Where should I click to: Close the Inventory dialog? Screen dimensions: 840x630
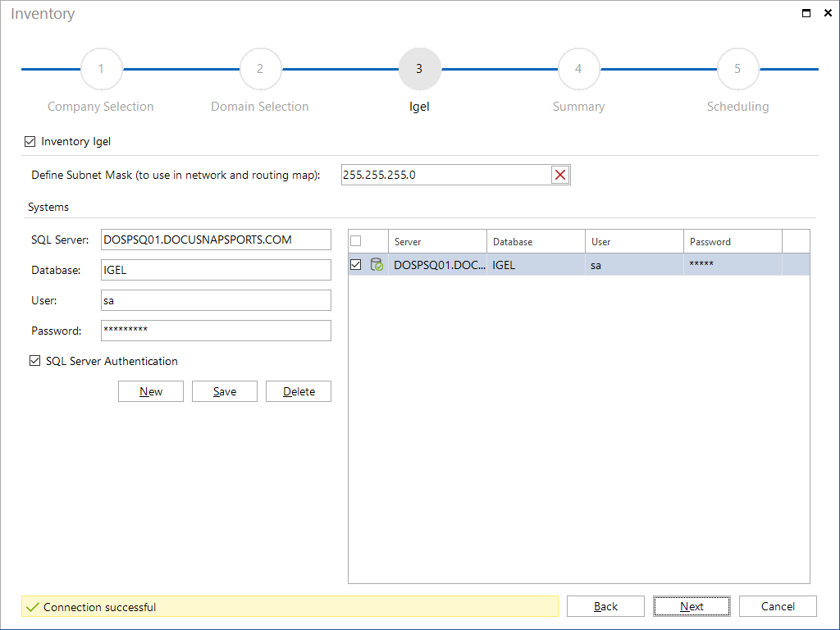coord(828,13)
